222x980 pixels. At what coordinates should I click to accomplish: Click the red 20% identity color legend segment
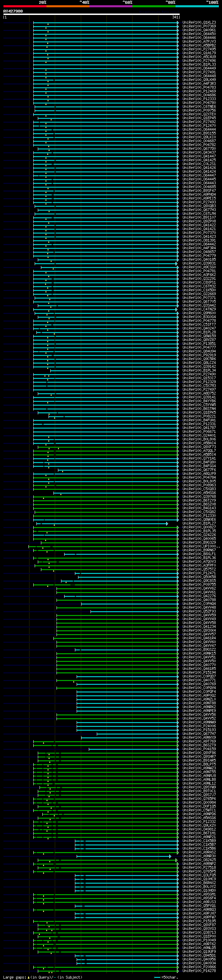point(25,7)
